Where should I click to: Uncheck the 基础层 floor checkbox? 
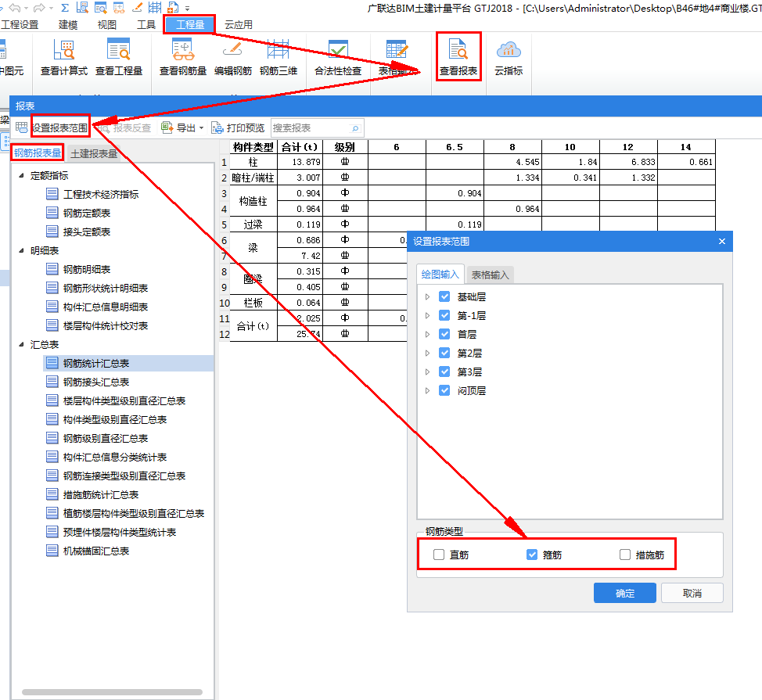click(x=444, y=296)
